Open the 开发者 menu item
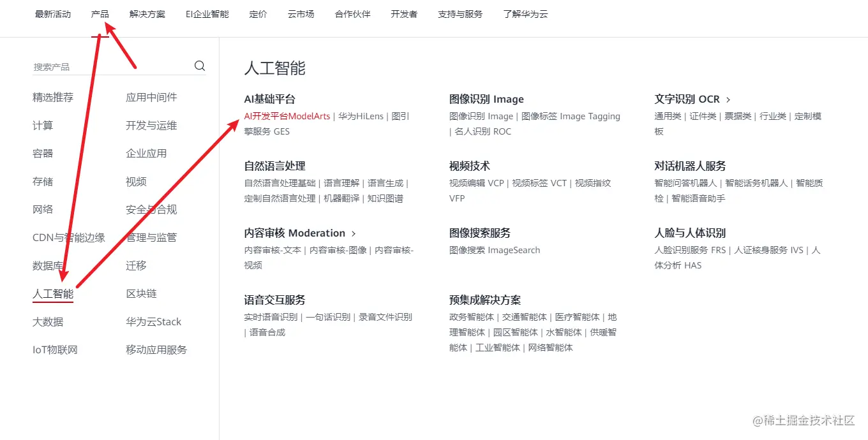 pyautogui.click(x=405, y=14)
